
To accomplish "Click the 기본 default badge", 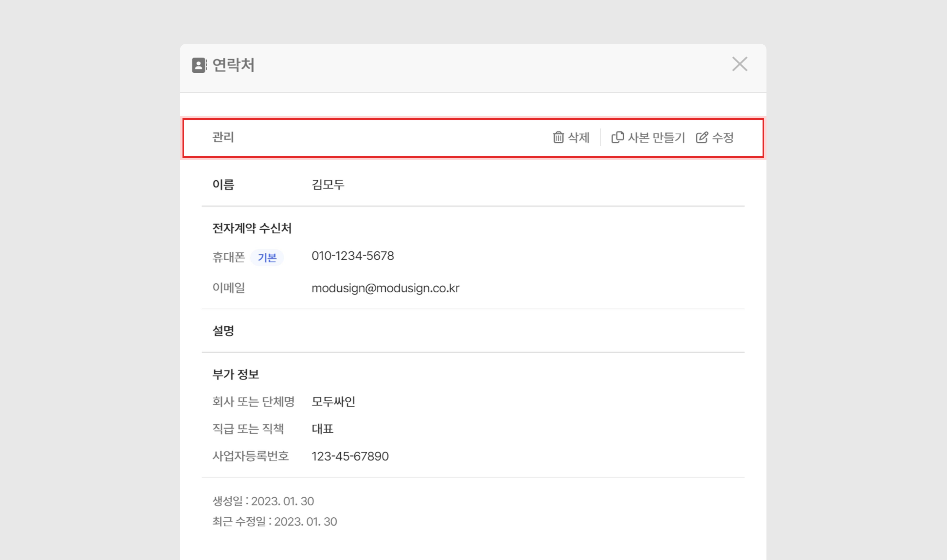I will pos(267,258).
